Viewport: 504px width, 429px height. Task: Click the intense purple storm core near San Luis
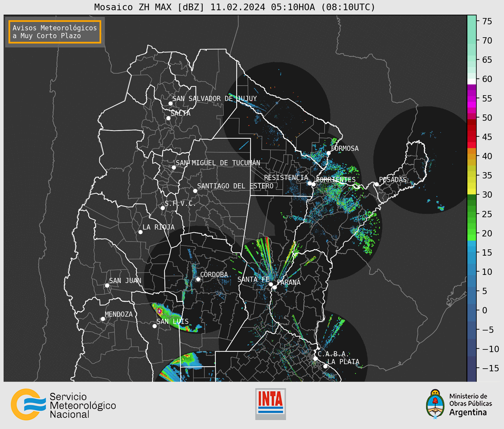point(160,311)
